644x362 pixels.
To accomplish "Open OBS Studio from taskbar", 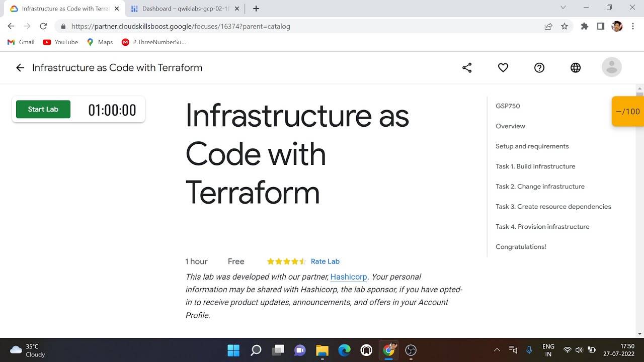I will tap(411, 350).
